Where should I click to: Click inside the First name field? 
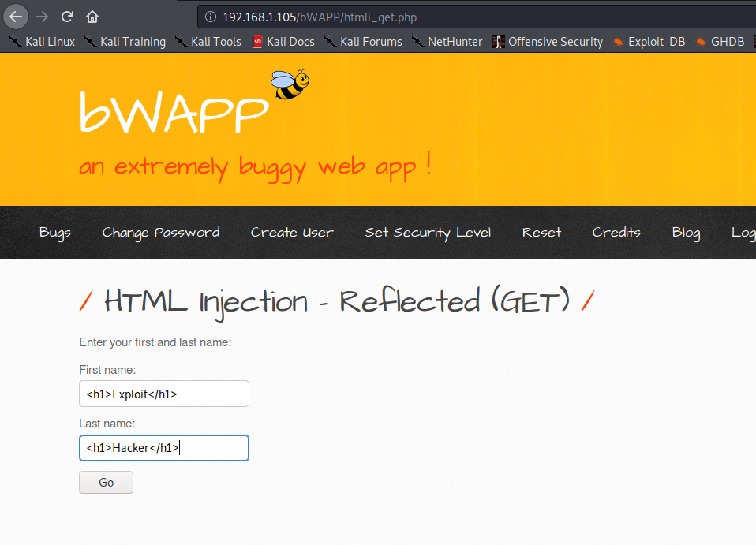[x=163, y=394]
